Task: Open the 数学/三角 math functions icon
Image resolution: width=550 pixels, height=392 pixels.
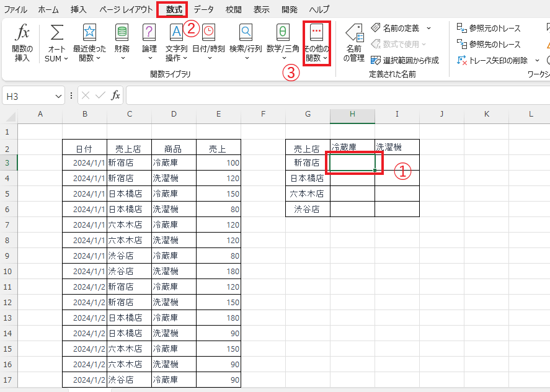Action: [x=283, y=32]
